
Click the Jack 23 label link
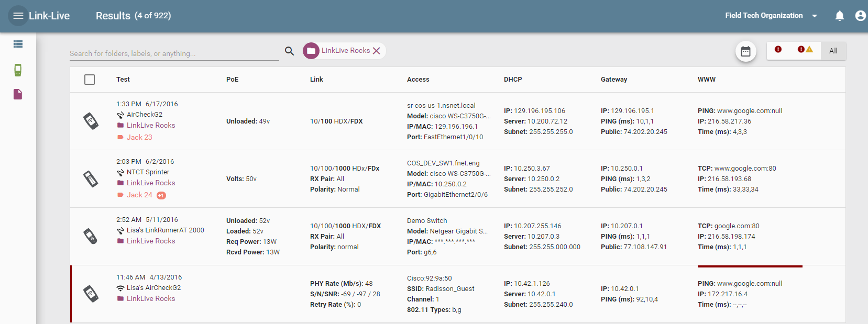click(139, 137)
